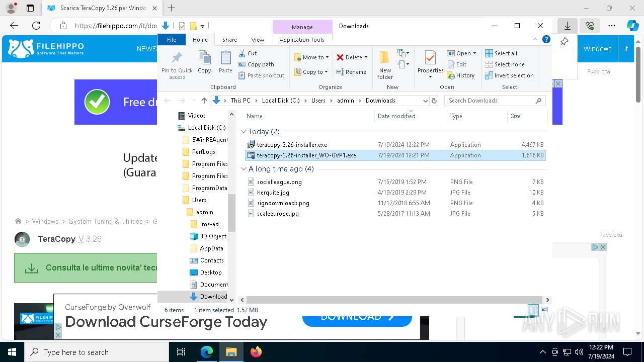The height and width of the screenshot is (362, 644).
Task: Click Paste shortcut command
Action: tap(261, 75)
